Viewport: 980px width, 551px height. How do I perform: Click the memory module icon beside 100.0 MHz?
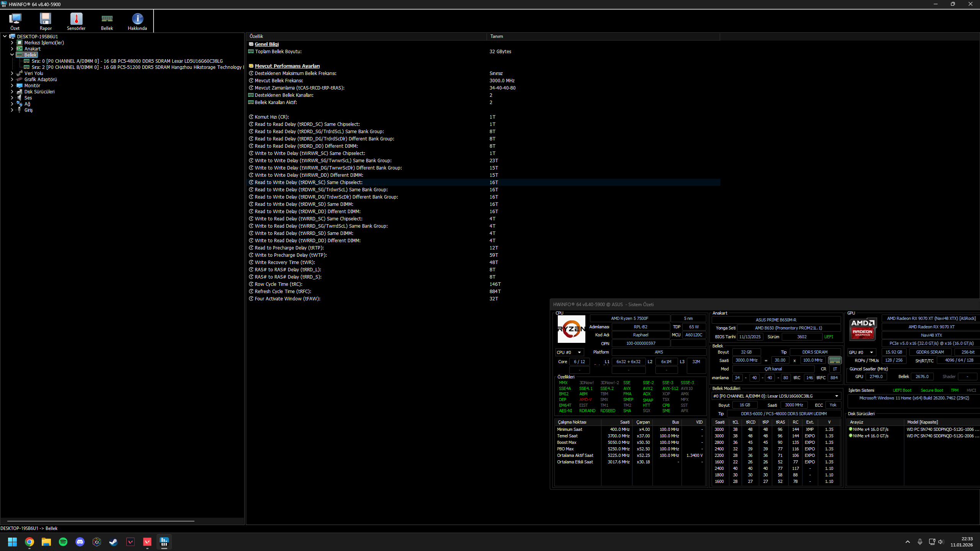click(x=835, y=360)
